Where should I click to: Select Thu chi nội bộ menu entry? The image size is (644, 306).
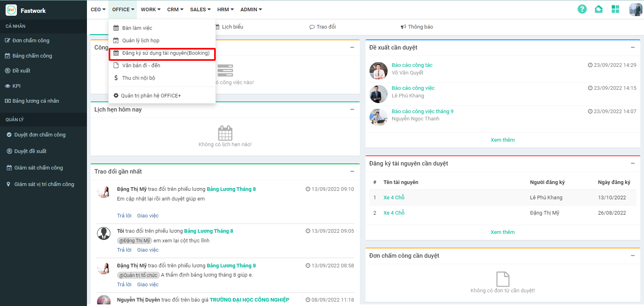pyautogui.click(x=138, y=78)
